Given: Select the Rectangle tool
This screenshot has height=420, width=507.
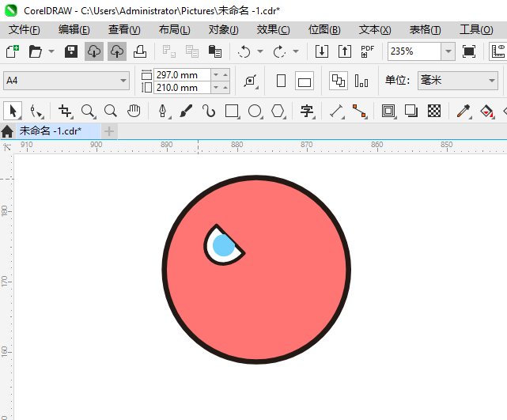Looking at the screenshot, I should [x=232, y=111].
